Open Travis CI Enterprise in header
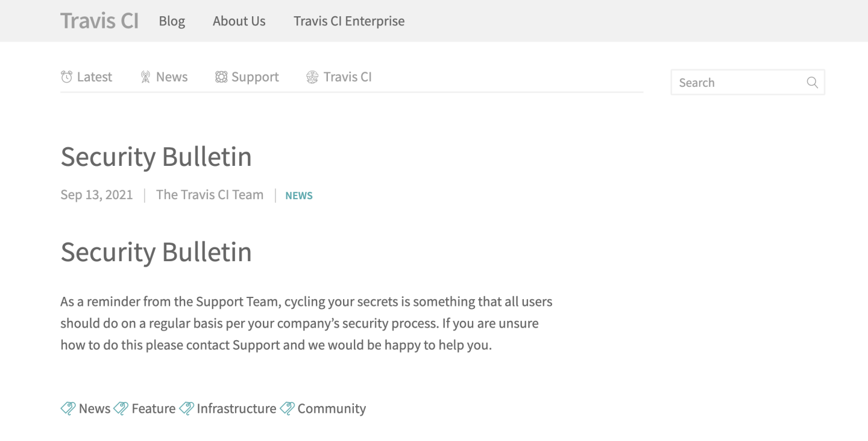 point(349,21)
